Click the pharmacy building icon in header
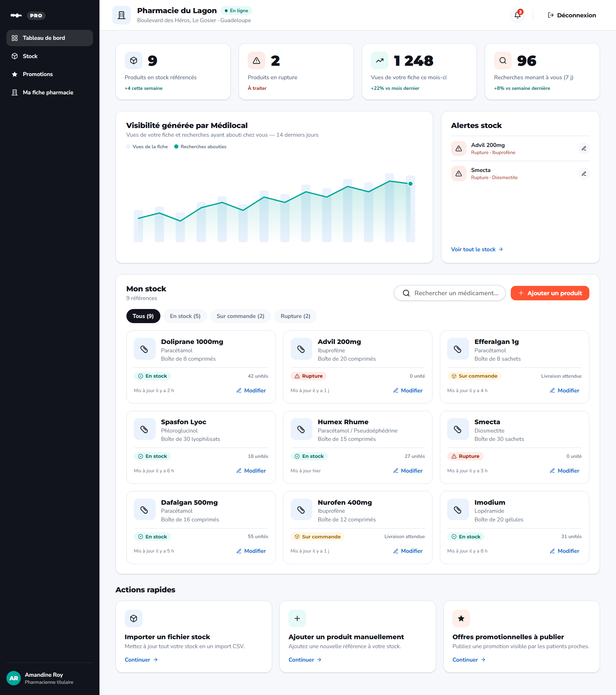This screenshot has width=616, height=695. click(x=121, y=15)
